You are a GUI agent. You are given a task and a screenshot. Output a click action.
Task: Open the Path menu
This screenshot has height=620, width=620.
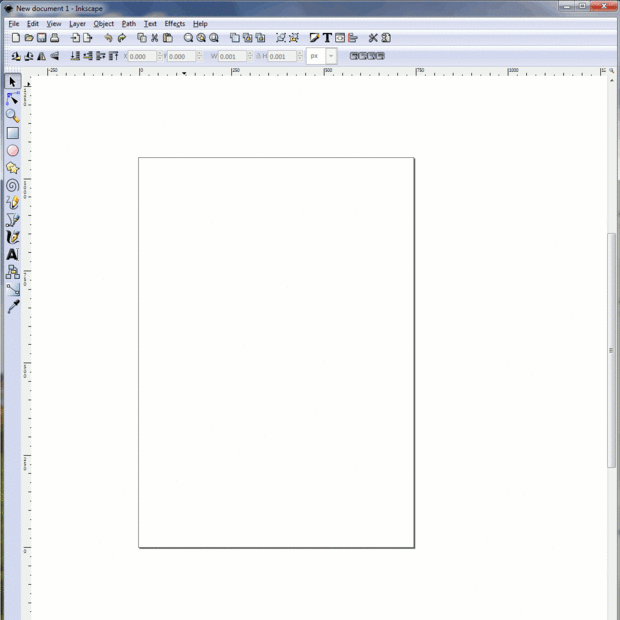tap(129, 24)
